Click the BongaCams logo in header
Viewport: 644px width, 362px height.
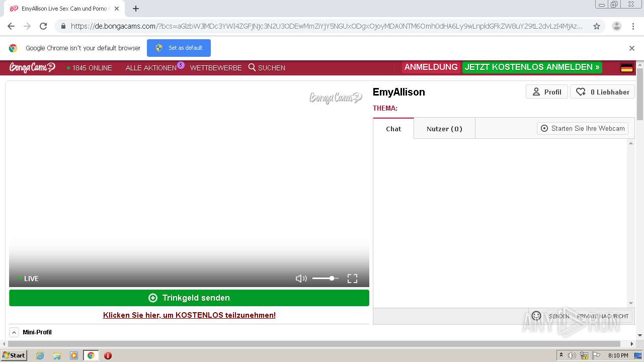click(x=32, y=67)
